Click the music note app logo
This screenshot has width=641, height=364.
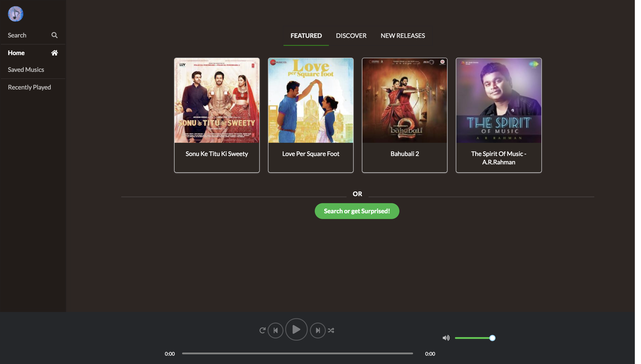15,14
